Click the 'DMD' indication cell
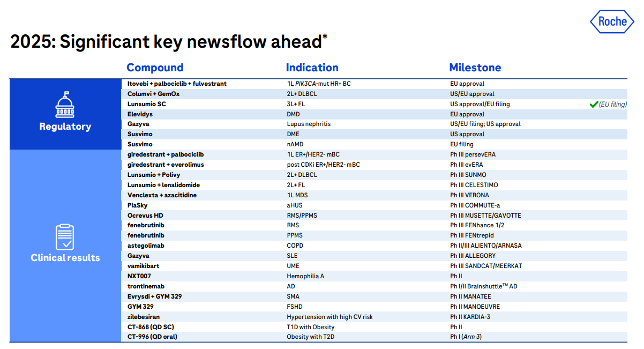 (x=294, y=114)
